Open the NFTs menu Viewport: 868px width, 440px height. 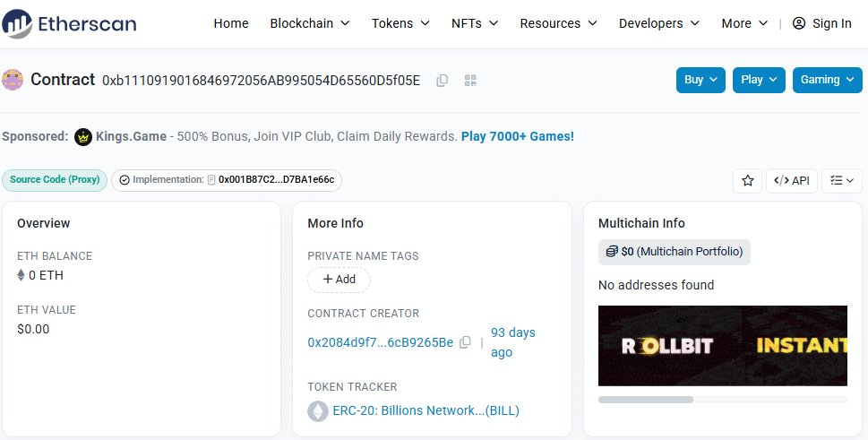475,23
